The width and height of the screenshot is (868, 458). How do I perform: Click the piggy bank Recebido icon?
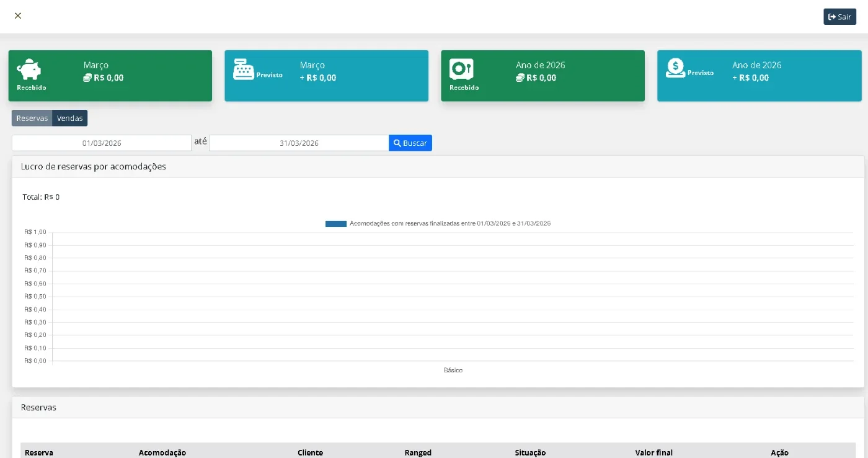tap(29, 70)
